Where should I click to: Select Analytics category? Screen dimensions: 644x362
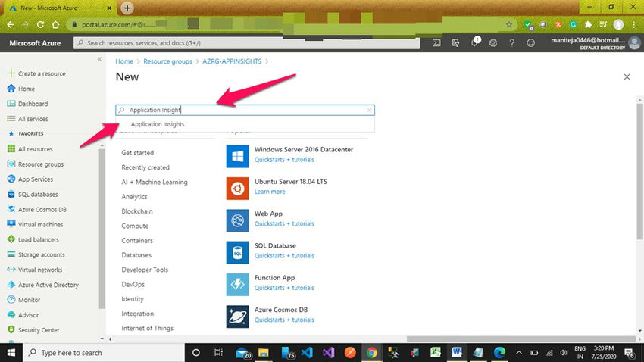click(x=134, y=197)
